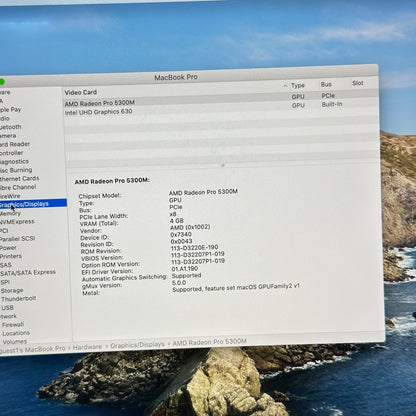Sort by the Slot column header
The width and height of the screenshot is (416, 416).
[x=358, y=83]
